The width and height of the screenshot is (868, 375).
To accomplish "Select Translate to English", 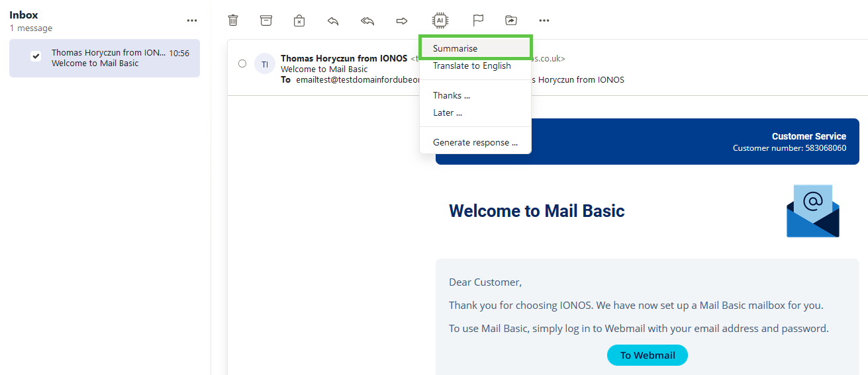I will pos(475,65).
